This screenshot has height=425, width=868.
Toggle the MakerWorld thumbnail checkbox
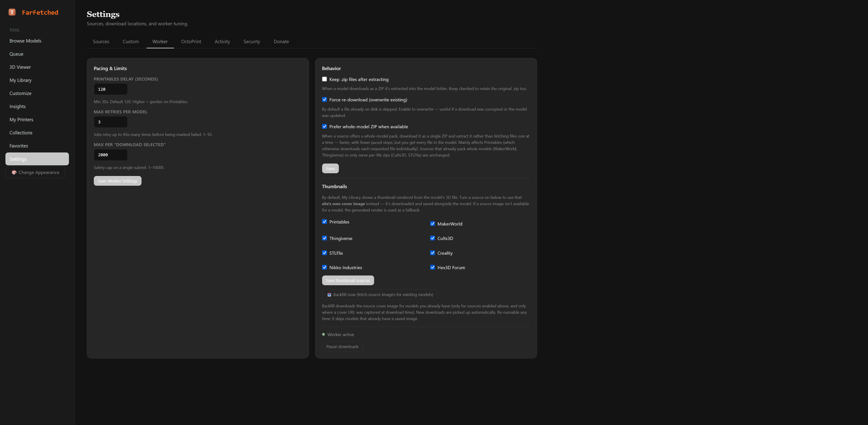click(x=433, y=224)
